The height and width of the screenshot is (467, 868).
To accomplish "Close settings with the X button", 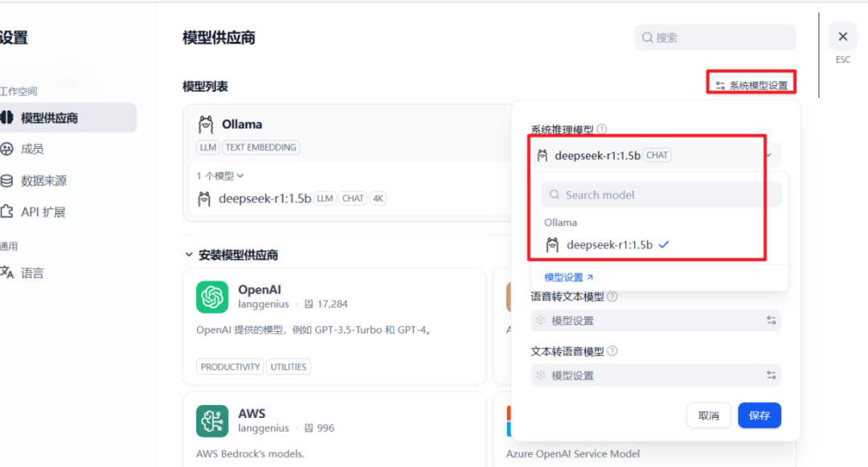I will click(842, 36).
